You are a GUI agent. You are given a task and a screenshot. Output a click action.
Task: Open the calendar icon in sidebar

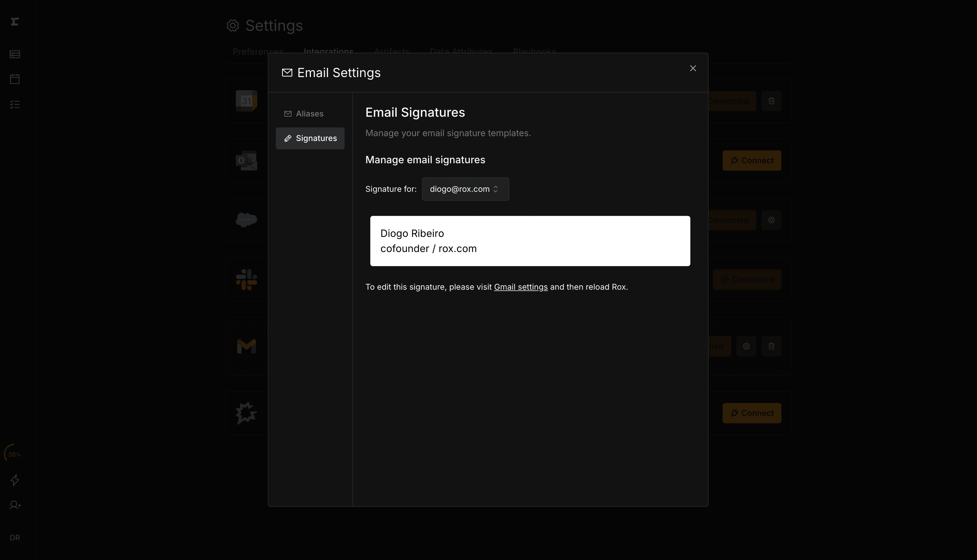(15, 79)
